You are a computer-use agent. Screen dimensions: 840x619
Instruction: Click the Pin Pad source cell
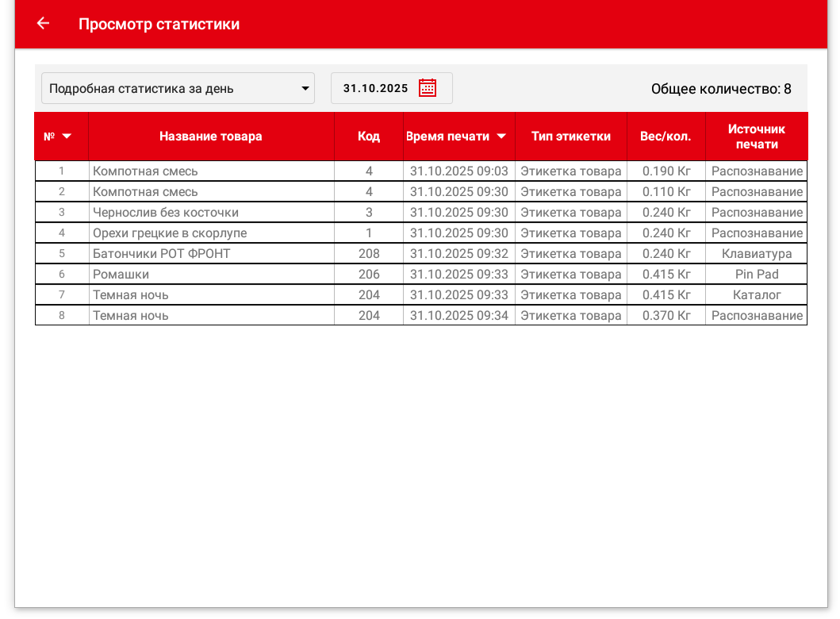pyautogui.click(x=756, y=275)
